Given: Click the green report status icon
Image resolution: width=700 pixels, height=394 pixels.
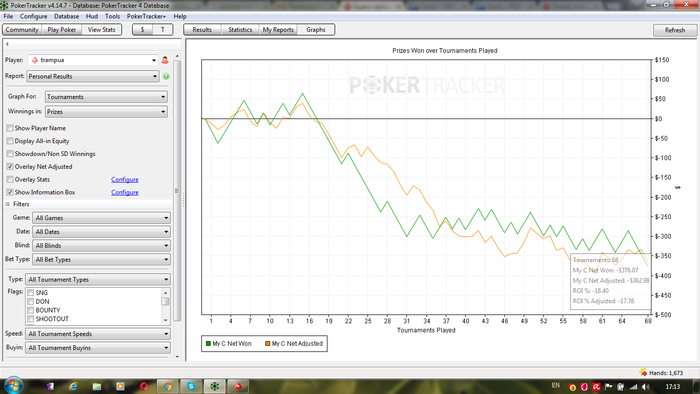Looking at the screenshot, I should click(x=166, y=76).
